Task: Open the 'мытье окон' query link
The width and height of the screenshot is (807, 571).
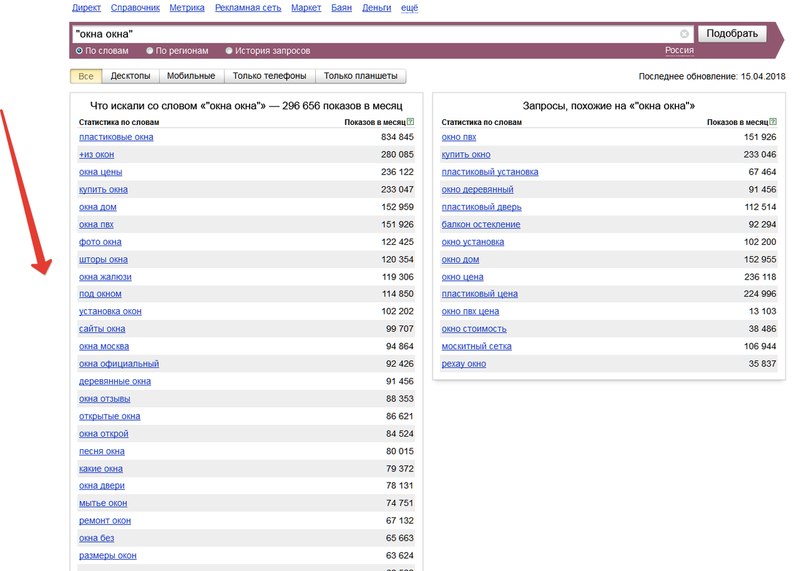Action: click(x=103, y=504)
